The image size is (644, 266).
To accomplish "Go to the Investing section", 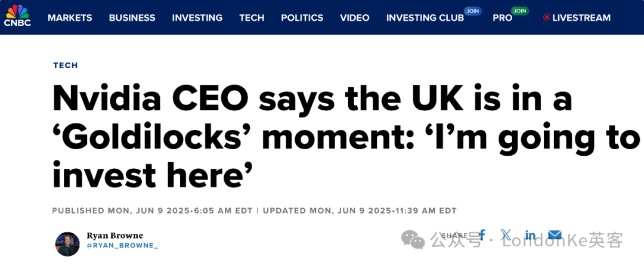I will click(x=197, y=18).
